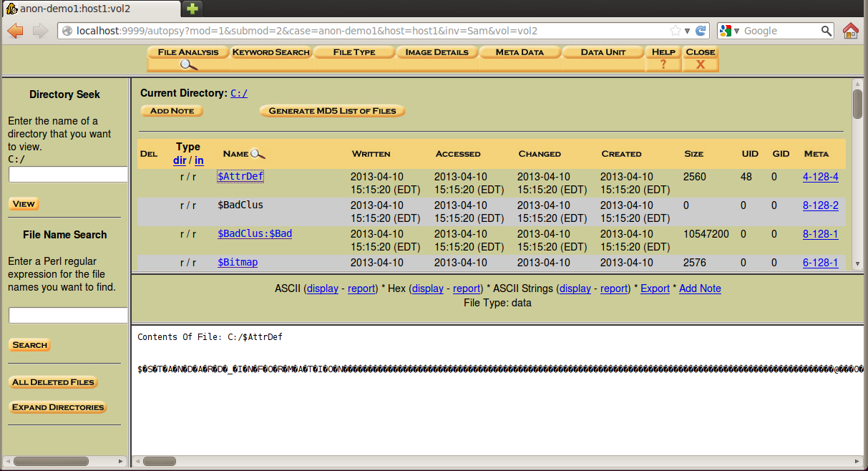This screenshot has height=471, width=868.
Task: Click the Accessed column header
Action: pos(458,154)
